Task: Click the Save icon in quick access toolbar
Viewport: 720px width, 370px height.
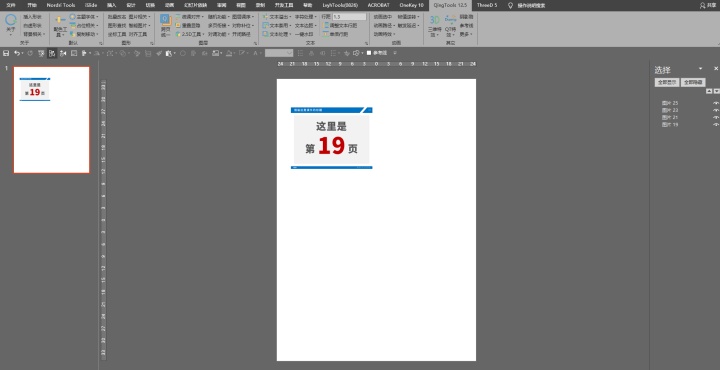Action: coord(6,53)
